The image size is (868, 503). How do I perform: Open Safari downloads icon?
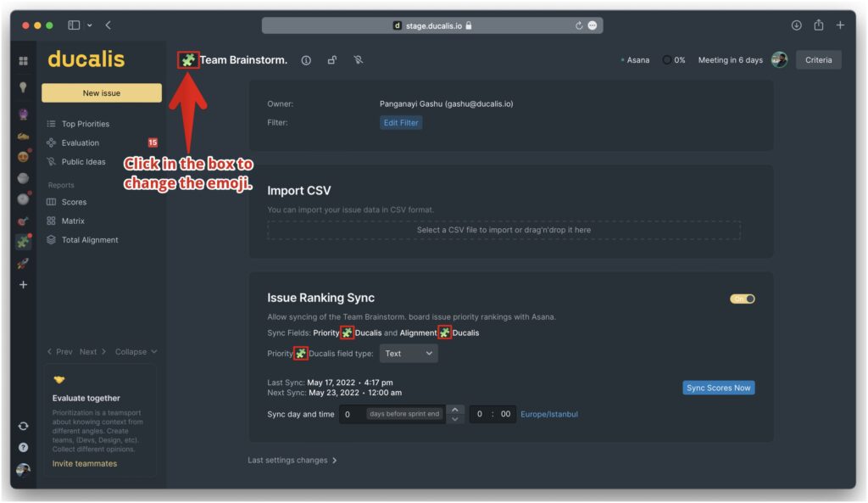point(796,25)
